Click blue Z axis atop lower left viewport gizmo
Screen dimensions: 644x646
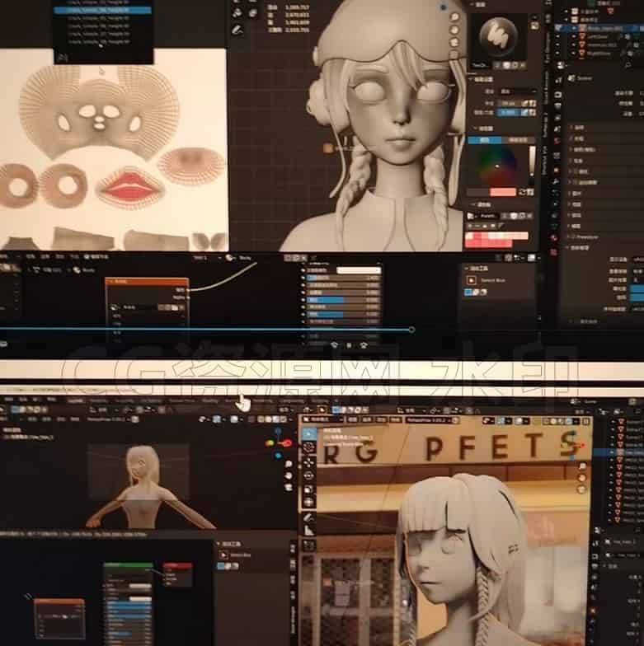279,432
